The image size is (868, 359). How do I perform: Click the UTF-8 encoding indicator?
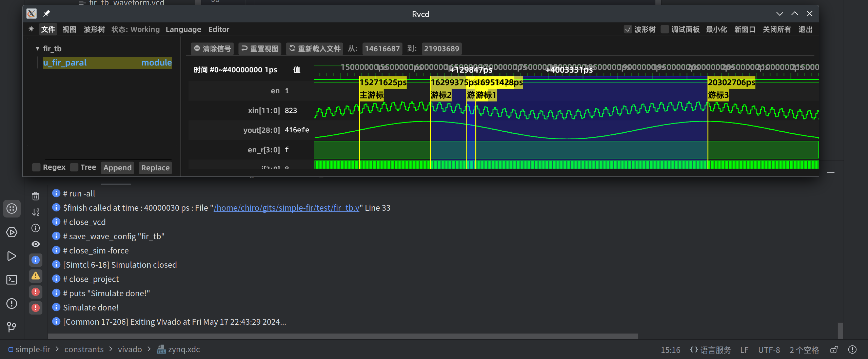click(x=769, y=350)
